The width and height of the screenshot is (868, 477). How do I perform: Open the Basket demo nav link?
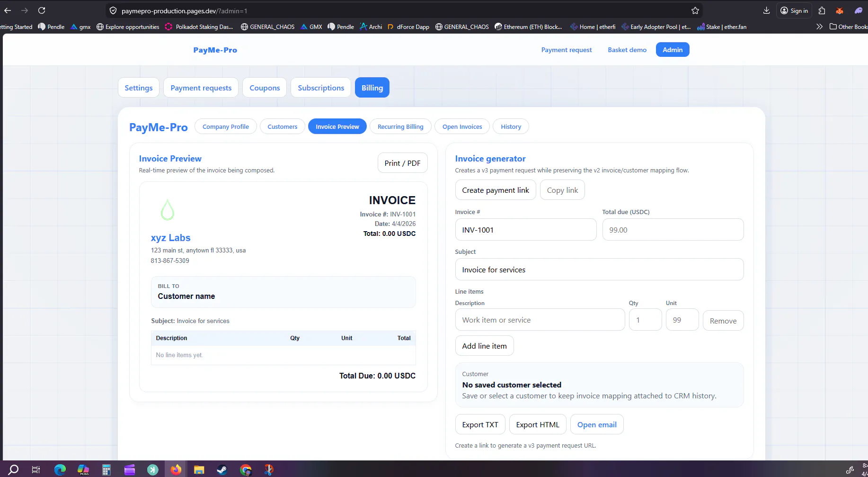point(627,50)
